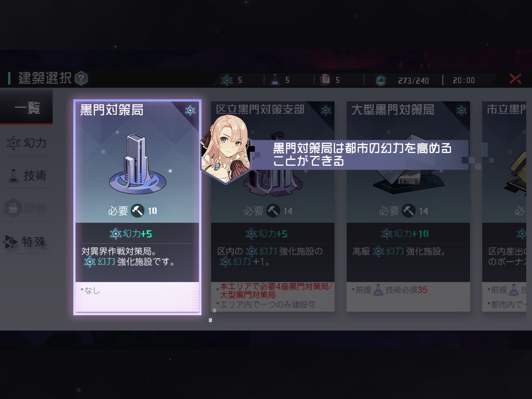The height and width of the screenshot is (399, 532).
Task: Switch to the 幻力 category tab
Action: pyautogui.click(x=26, y=143)
